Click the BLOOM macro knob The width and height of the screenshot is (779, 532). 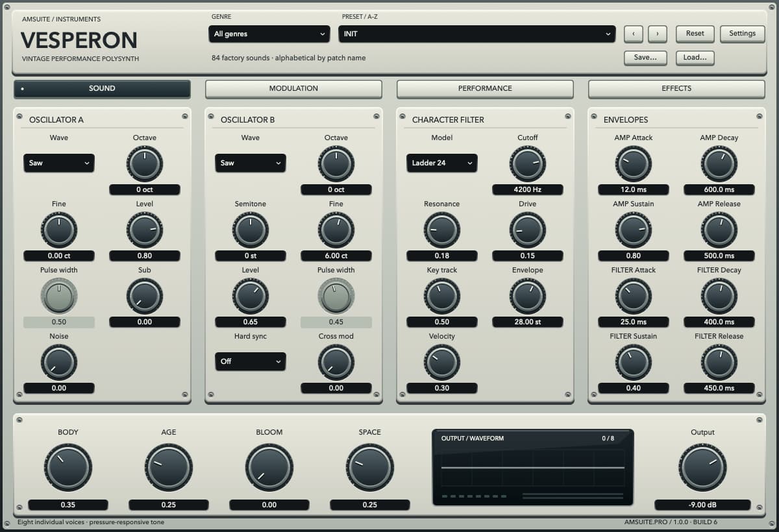pos(269,468)
